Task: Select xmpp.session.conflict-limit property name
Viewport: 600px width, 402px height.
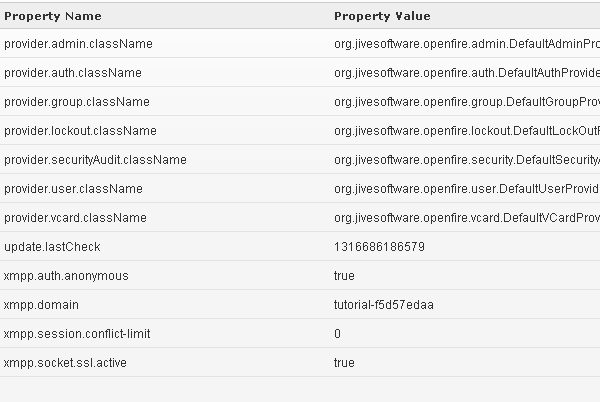Action: pos(77,334)
